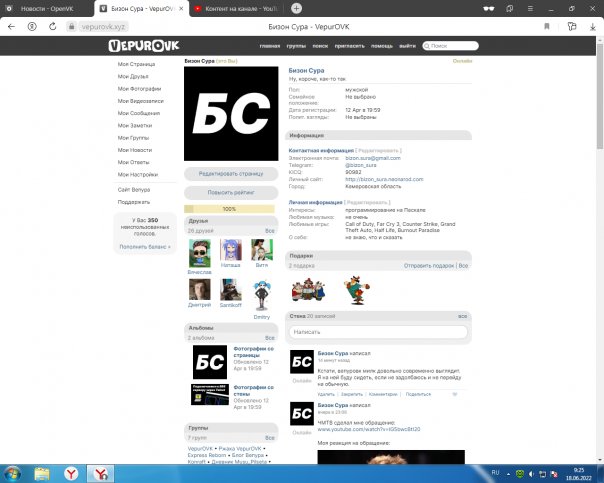Click Комментарии under the first wall post
The width and height of the screenshot is (604, 483).
coord(383,394)
